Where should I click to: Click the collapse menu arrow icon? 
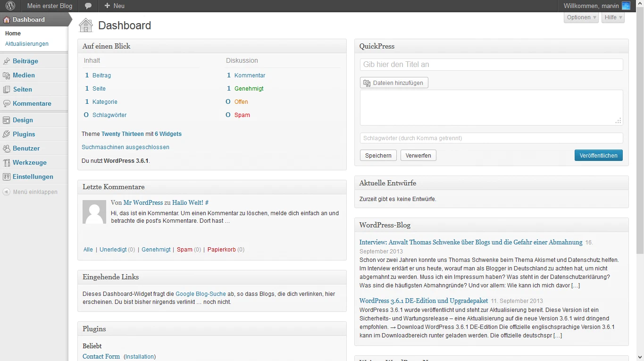[6, 192]
